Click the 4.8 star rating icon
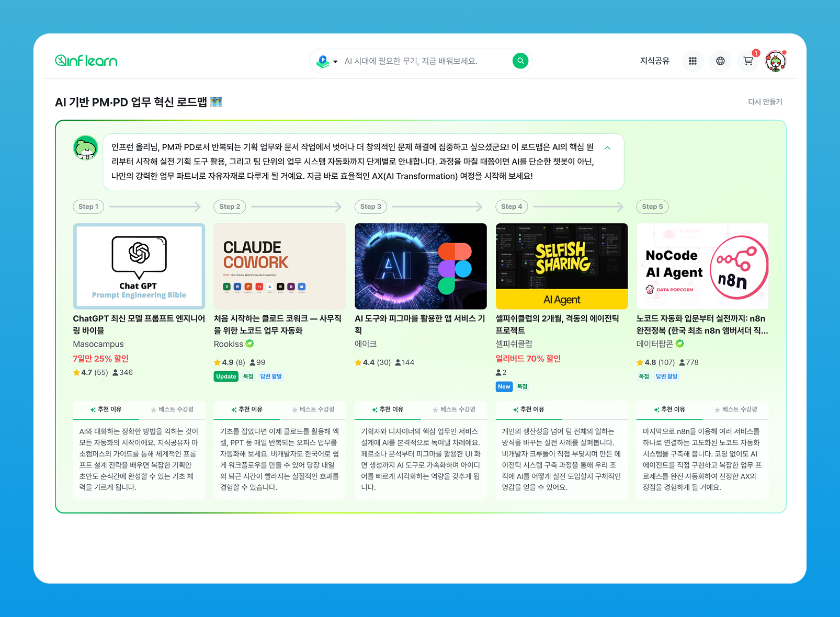840x617 pixels. tap(640, 362)
